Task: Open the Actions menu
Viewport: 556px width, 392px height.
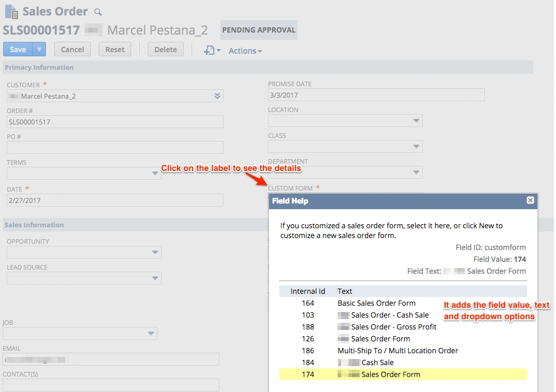Action: [245, 51]
